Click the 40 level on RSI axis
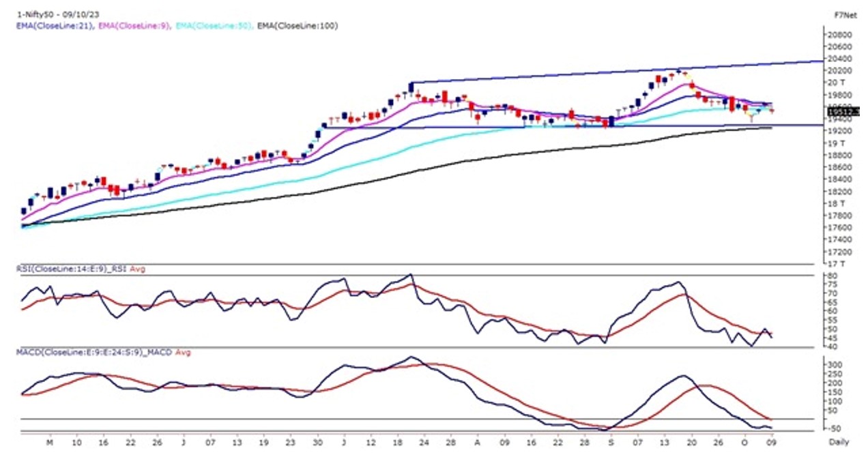This screenshot has height=457, width=868. [x=833, y=347]
